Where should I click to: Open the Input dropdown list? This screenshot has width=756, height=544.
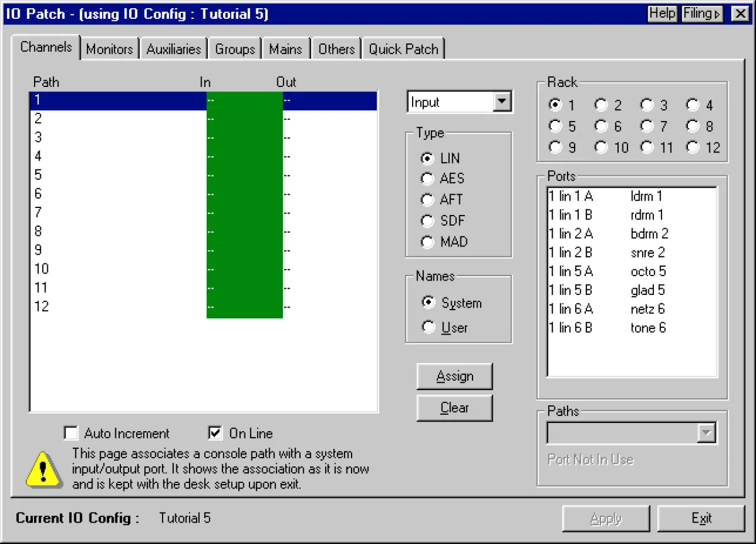click(502, 102)
